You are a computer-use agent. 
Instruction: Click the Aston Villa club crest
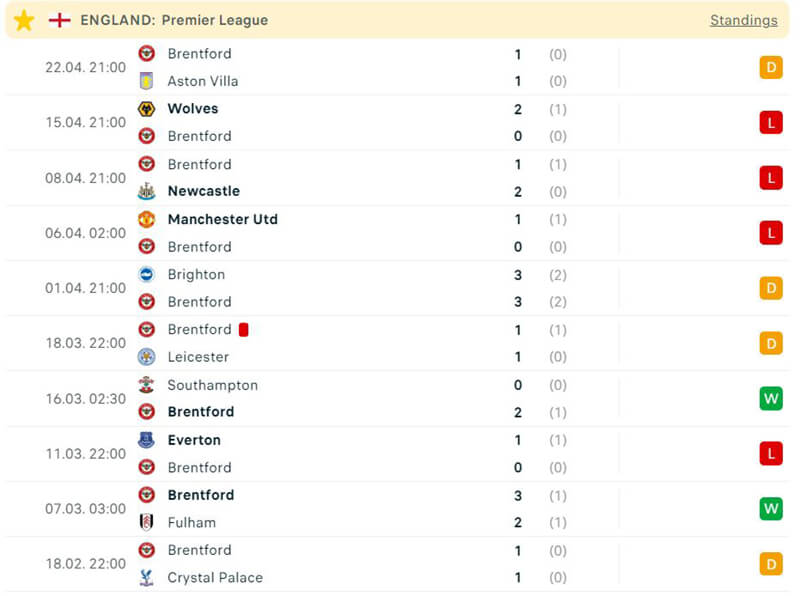tap(147, 81)
